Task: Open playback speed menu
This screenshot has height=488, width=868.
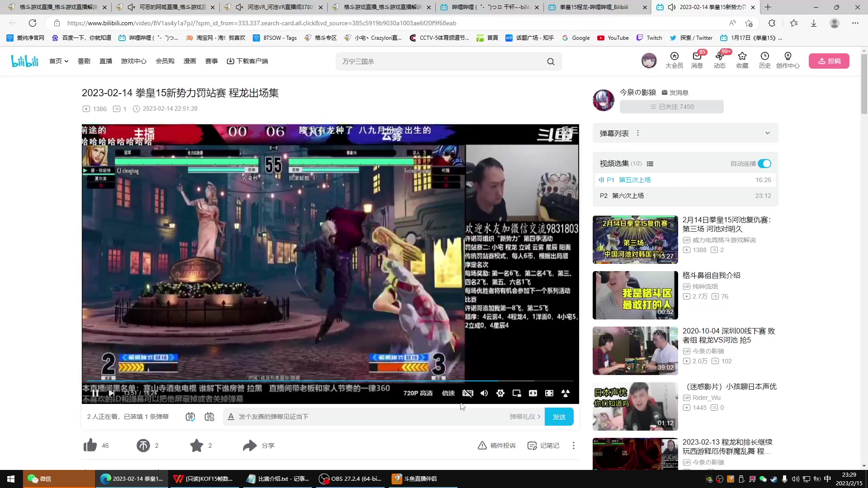Action: pos(448,393)
